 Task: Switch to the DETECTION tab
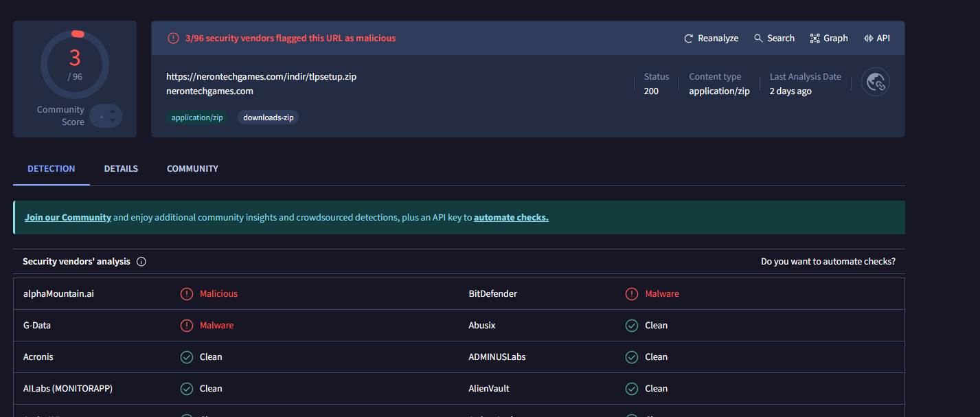[x=52, y=169]
